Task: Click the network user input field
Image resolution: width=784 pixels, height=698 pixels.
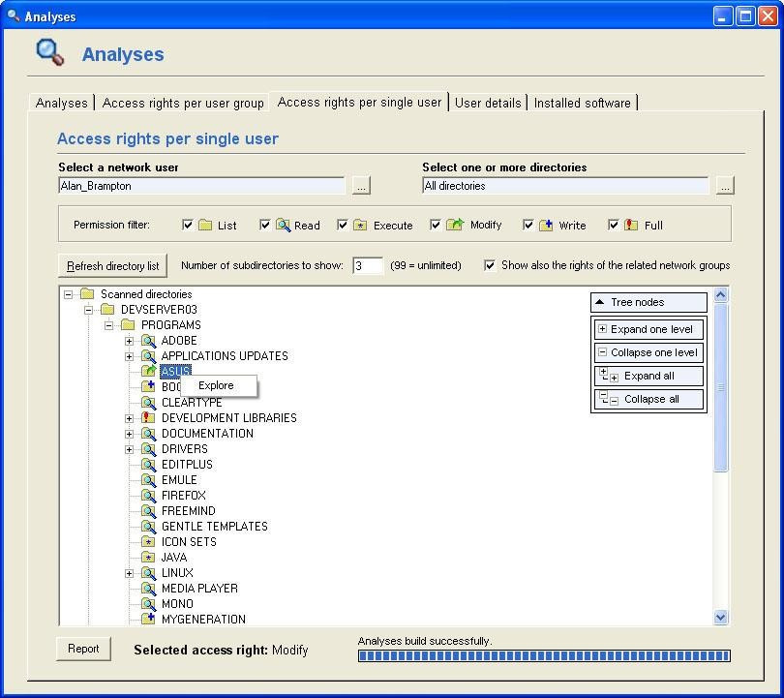Action: [201, 186]
